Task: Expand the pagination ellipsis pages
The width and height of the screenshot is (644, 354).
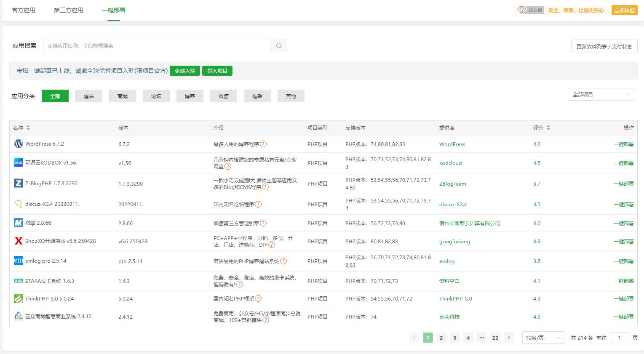Action: 481,338
